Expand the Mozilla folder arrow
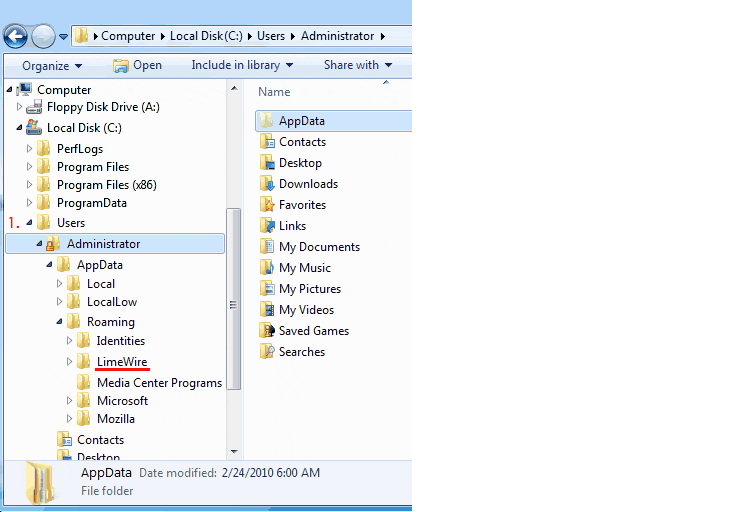The image size is (732, 512). pos(69,419)
